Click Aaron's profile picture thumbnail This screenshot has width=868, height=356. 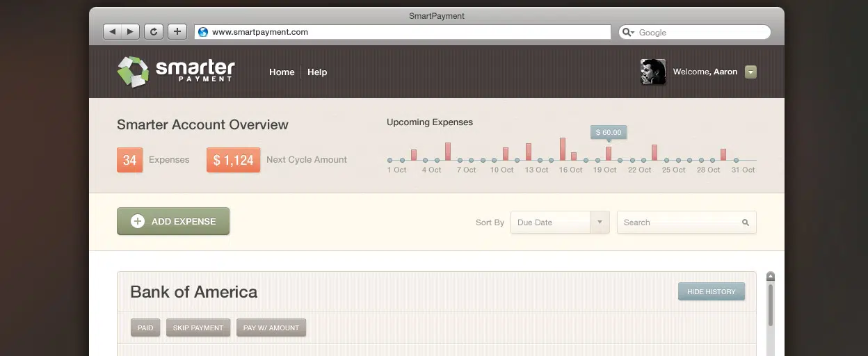pos(652,72)
